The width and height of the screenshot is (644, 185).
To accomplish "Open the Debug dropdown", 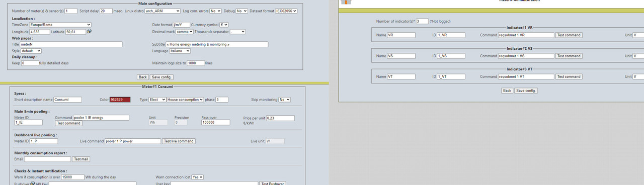I will pyautogui.click(x=242, y=11).
